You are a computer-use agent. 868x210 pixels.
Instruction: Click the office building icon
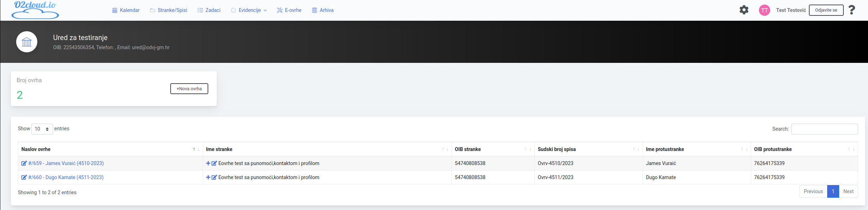[x=27, y=42]
